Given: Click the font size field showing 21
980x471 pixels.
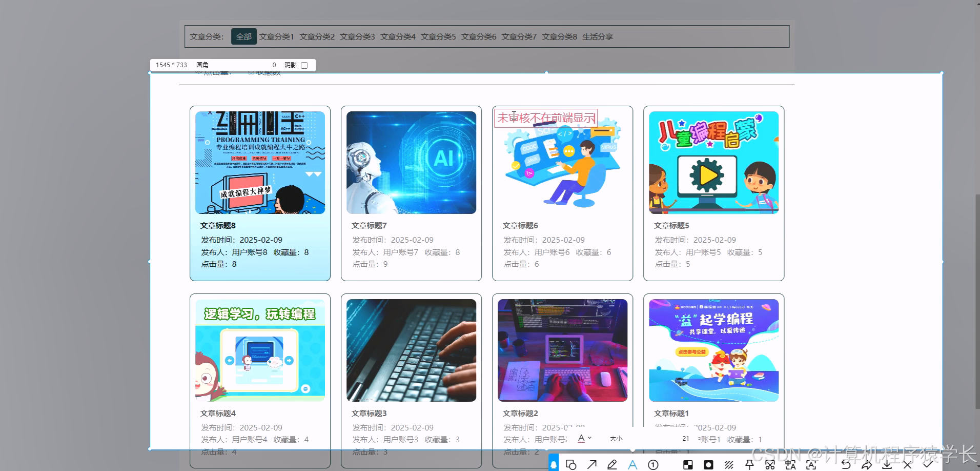Looking at the screenshot, I should coord(685,438).
